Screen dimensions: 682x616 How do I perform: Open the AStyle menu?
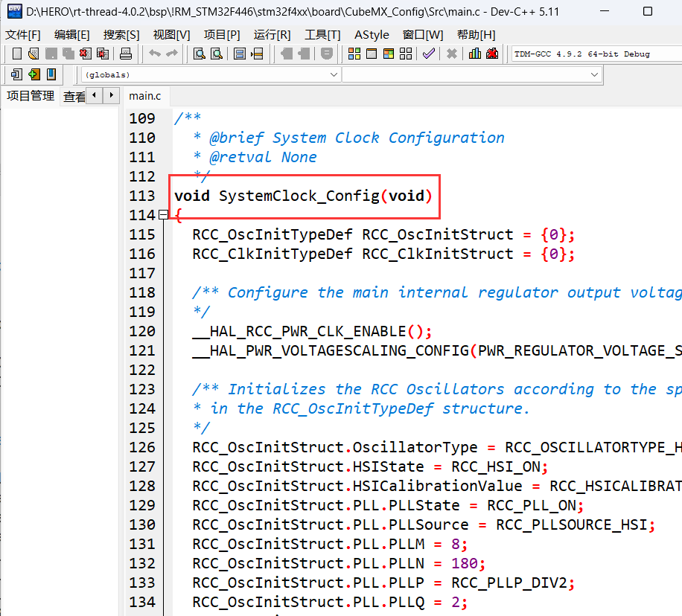coord(372,35)
